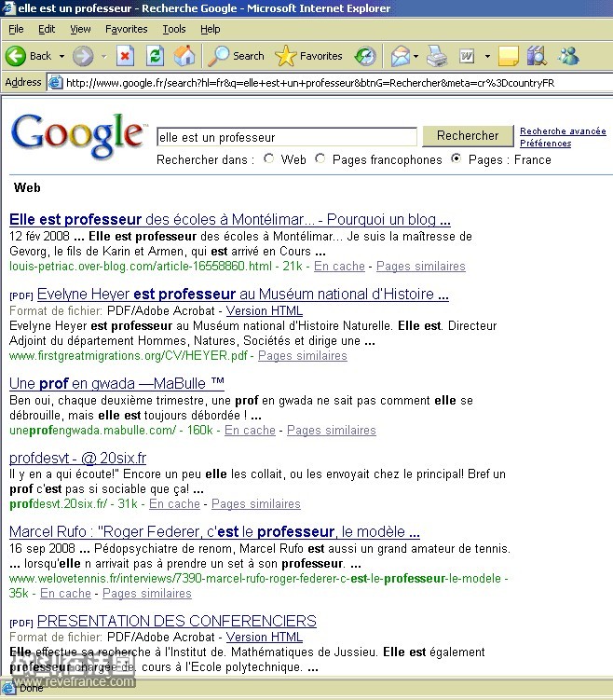Open Evelyne Heyer est professeur PDF result
Image resolution: width=613 pixels, height=700 pixels.
[x=243, y=295]
